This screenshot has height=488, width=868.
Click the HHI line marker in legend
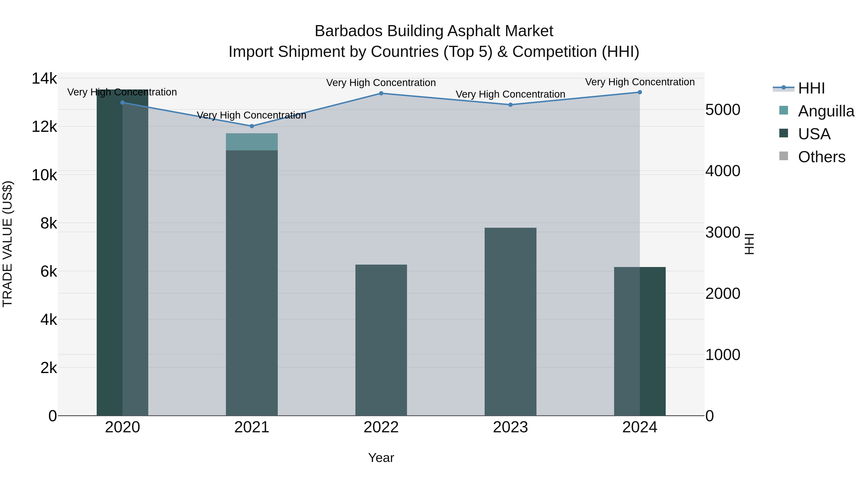click(x=783, y=88)
